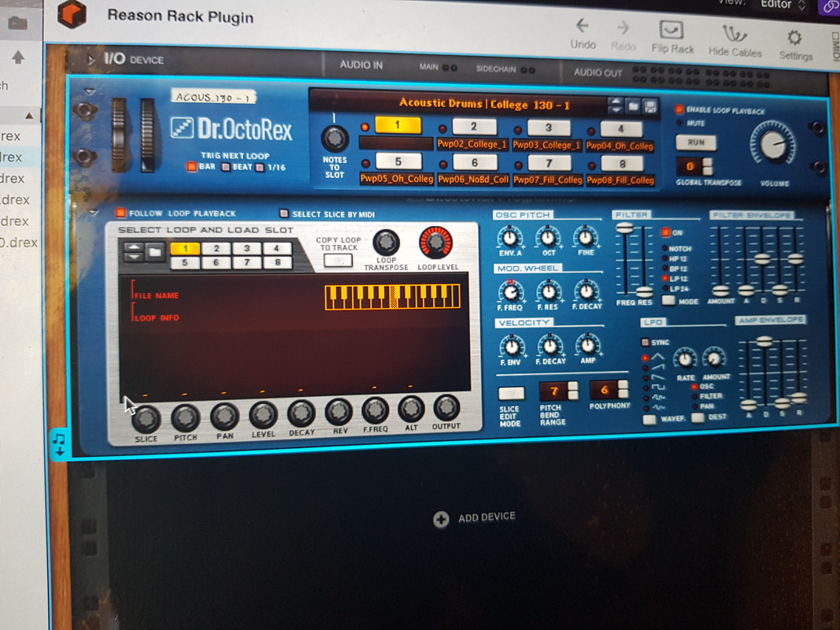The image size is (840, 630).
Task: Step patch selection with up/down arrows
Action: (x=616, y=105)
